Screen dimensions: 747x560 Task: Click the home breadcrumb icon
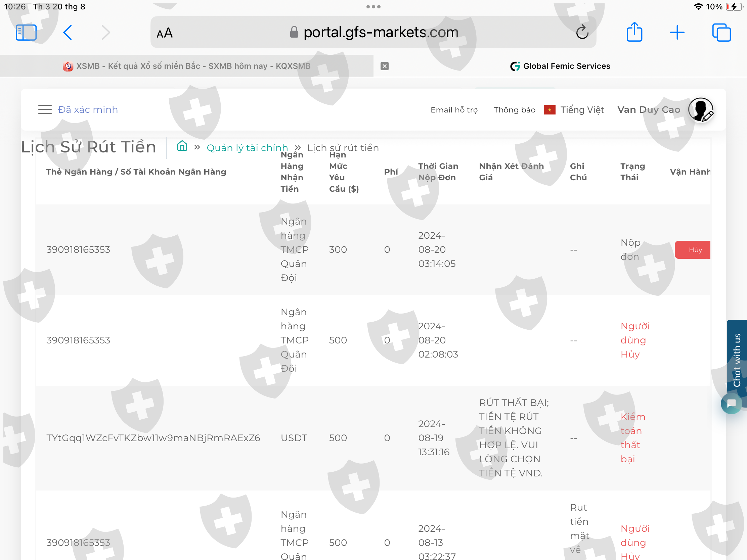[x=182, y=146]
